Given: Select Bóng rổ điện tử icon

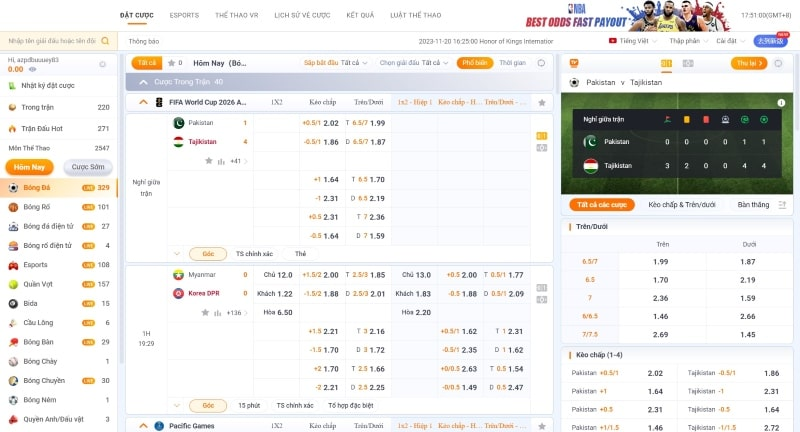Looking at the screenshot, I should 13,246.
